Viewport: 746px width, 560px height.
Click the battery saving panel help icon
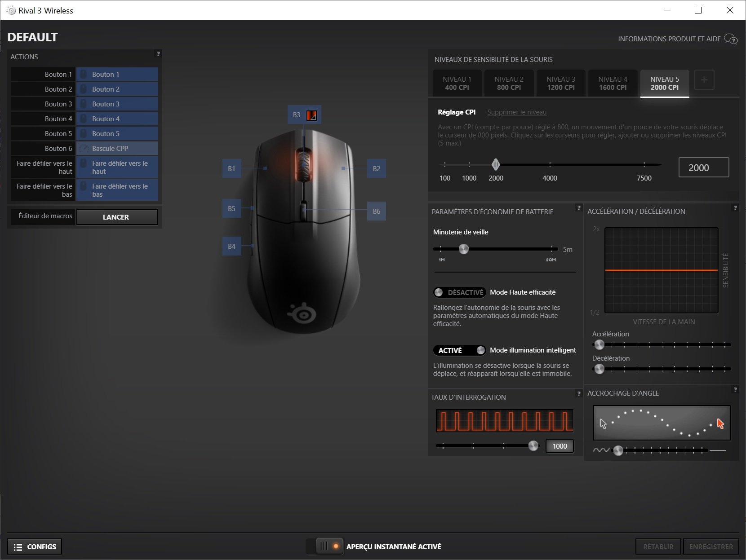(x=579, y=208)
